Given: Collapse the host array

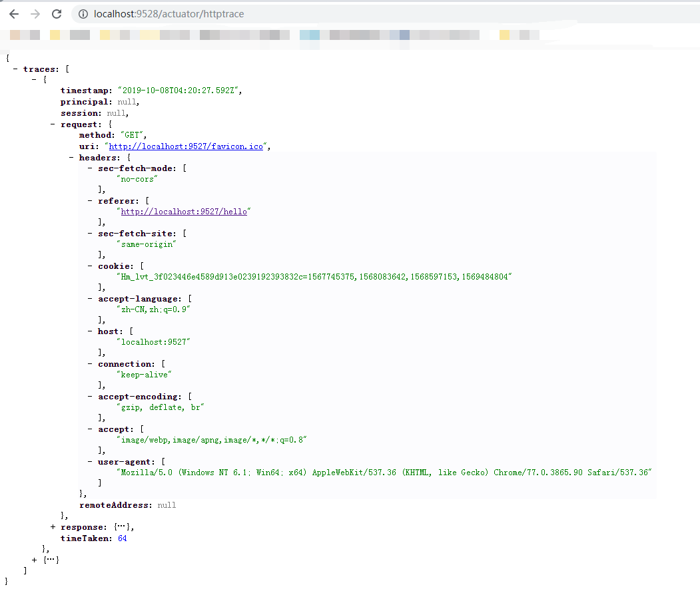Looking at the screenshot, I should (90, 331).
